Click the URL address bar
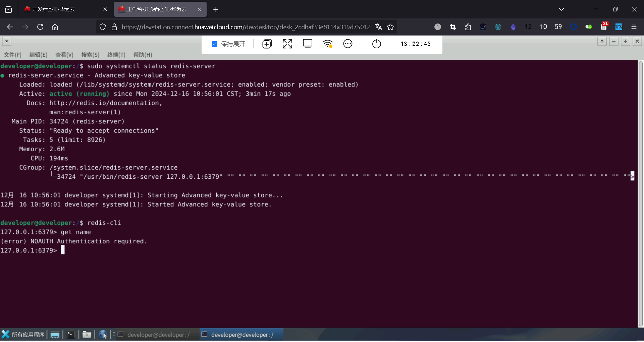 [x=246, y=27]
